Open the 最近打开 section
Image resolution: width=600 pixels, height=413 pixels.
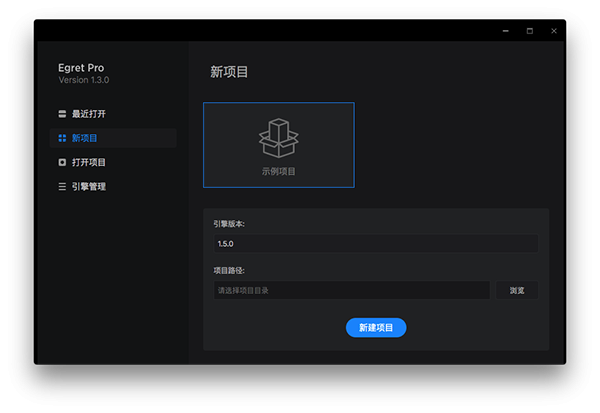(88, 114)
